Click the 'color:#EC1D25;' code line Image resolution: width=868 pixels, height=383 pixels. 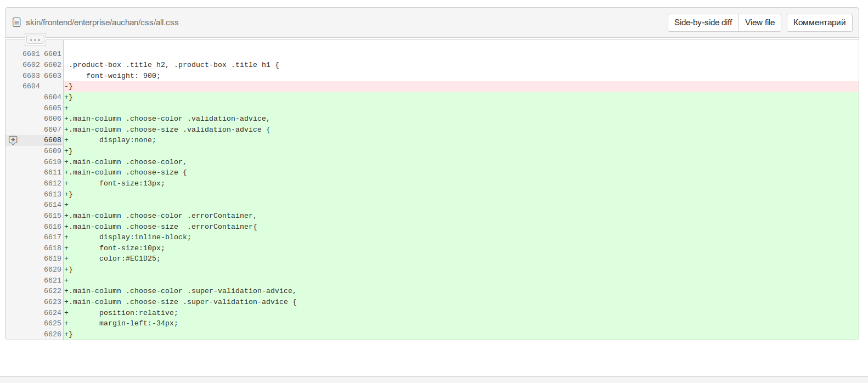tap(461, 258)
